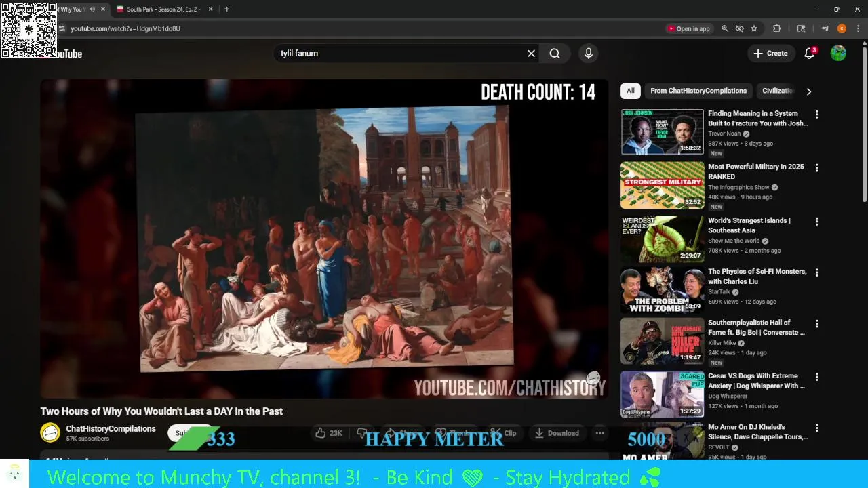Open options menu for Finding Meaning video
This screenshot has height=488, width=868.
[x=816, y=115]
